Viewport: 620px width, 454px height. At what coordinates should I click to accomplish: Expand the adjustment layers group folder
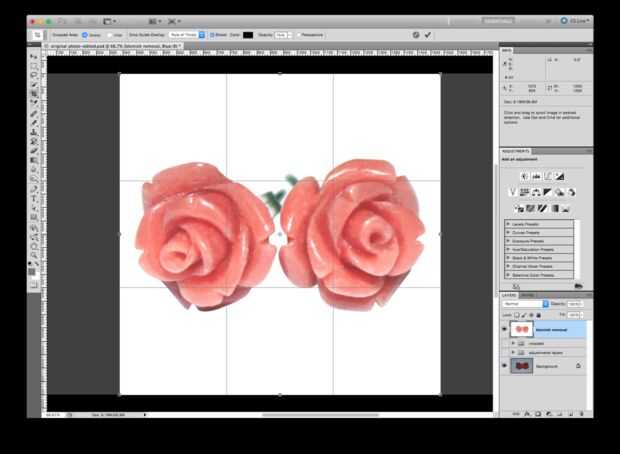513,352
